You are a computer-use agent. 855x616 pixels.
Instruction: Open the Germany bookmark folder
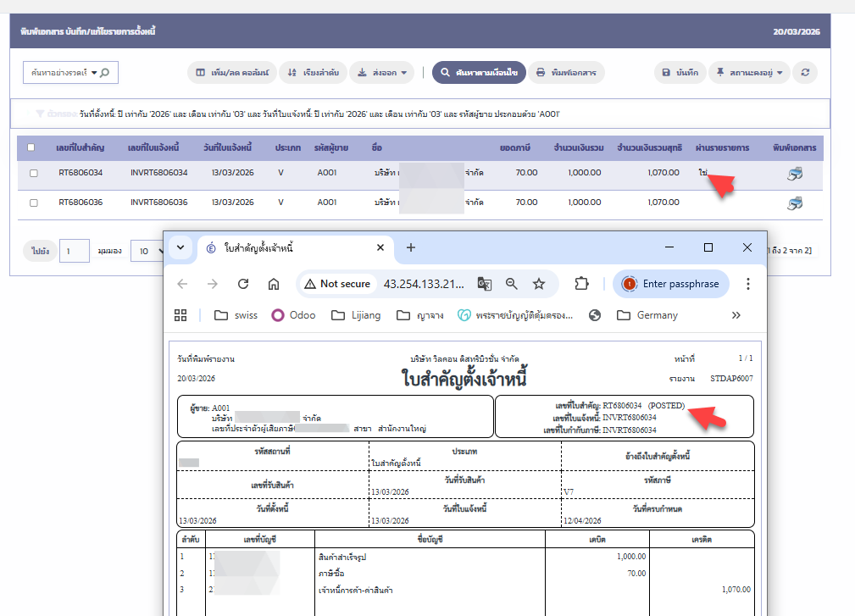click(647, 315)
